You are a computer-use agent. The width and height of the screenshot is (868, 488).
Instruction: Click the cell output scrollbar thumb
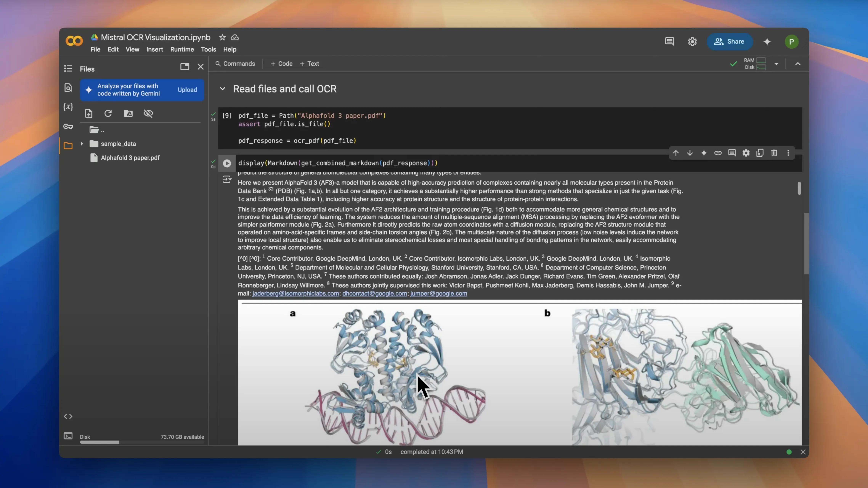point(799,188)
